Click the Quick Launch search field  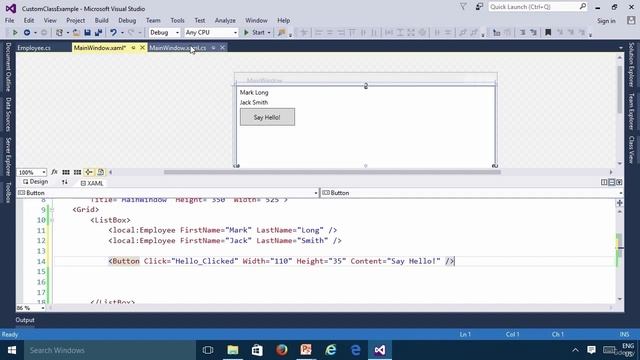[538, 7]
